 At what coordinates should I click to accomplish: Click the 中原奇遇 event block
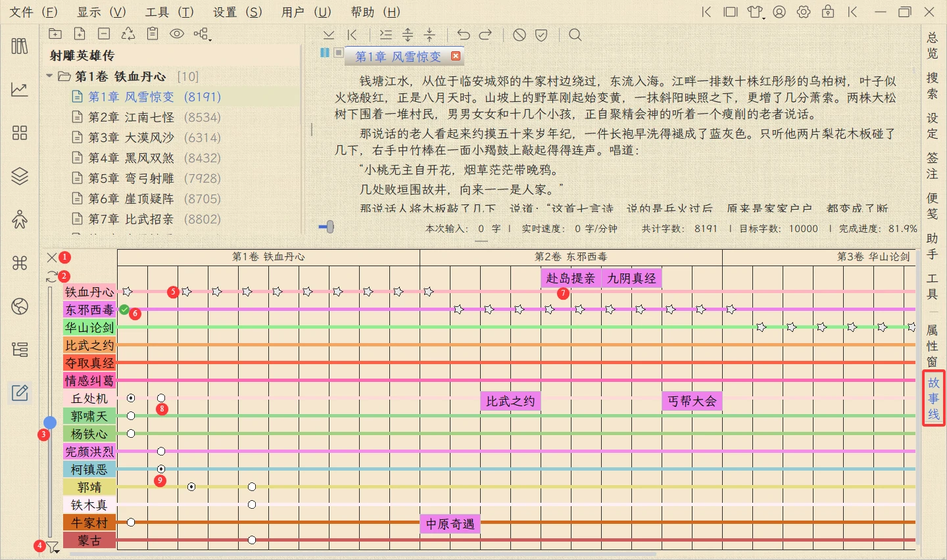[450, 524]
